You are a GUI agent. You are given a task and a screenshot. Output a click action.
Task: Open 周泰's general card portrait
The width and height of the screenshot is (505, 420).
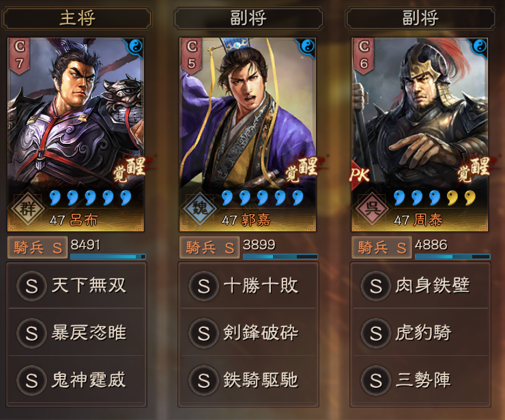click(x=420, y=134)
